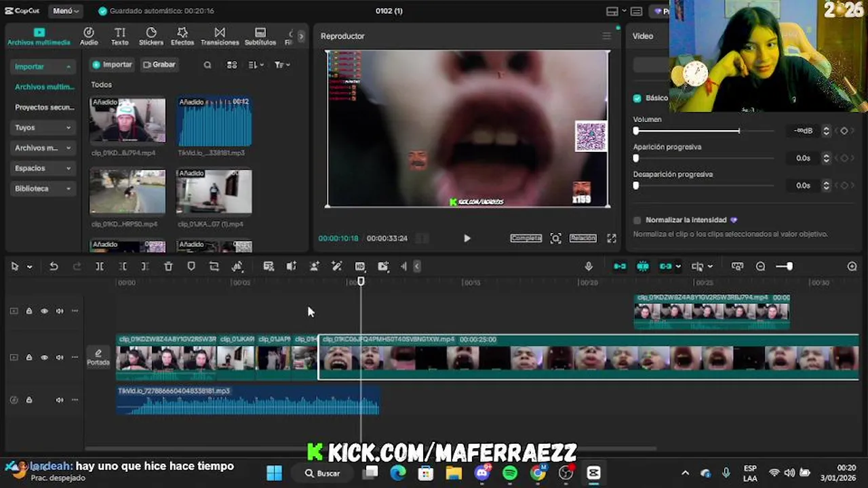Zoom in the timeline with plus magnifier
Image resolution: width=868 pixels, height=488 pixels.
tap(852, 266)
